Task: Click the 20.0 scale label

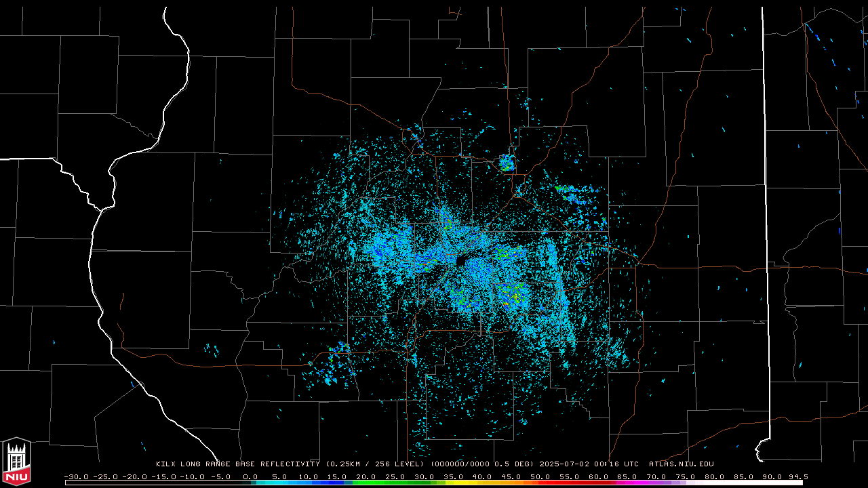Action: [368, 476]
